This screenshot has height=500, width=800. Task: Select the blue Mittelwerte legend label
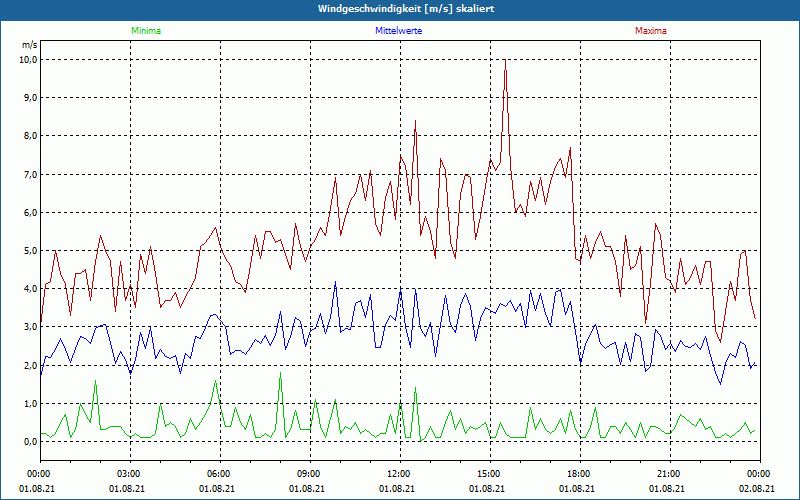tap(398, 31)
